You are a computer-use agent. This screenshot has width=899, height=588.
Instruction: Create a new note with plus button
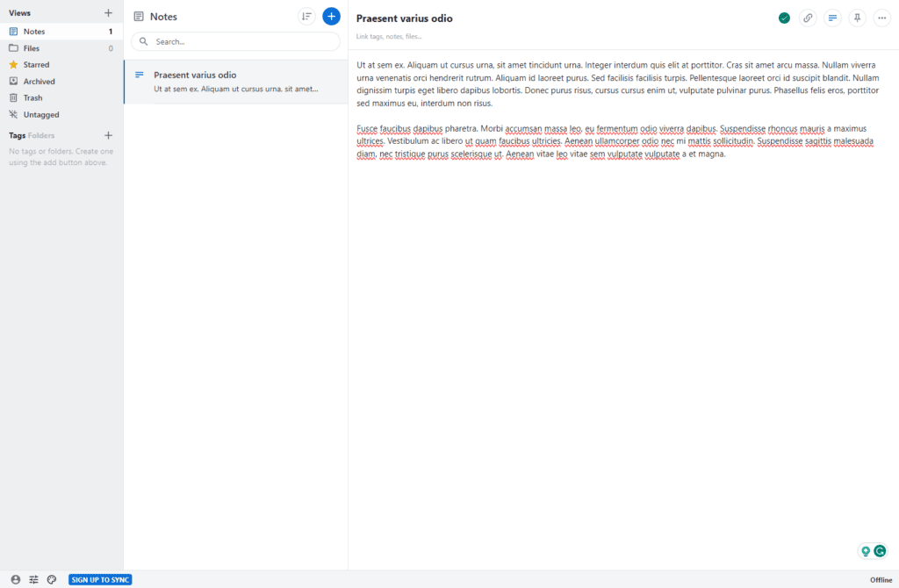[331, 17]
